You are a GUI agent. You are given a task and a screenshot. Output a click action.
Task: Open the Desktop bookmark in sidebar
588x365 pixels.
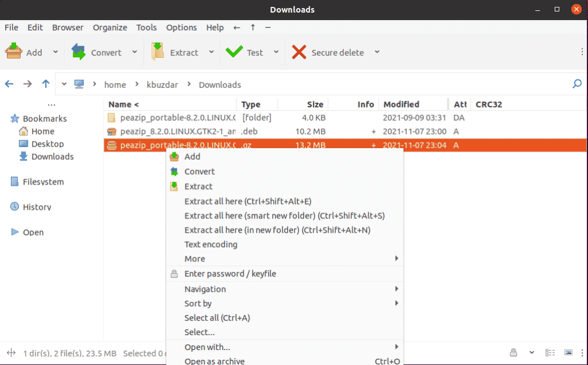coord(47,144)
